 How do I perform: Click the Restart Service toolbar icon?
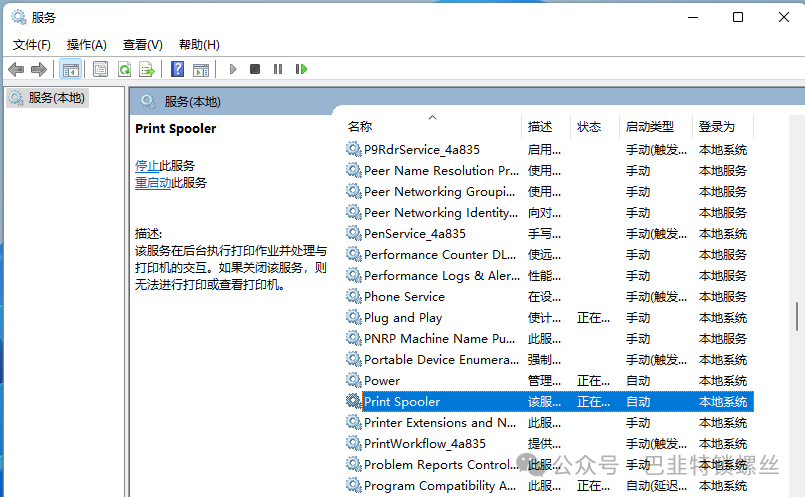point(301,69)
